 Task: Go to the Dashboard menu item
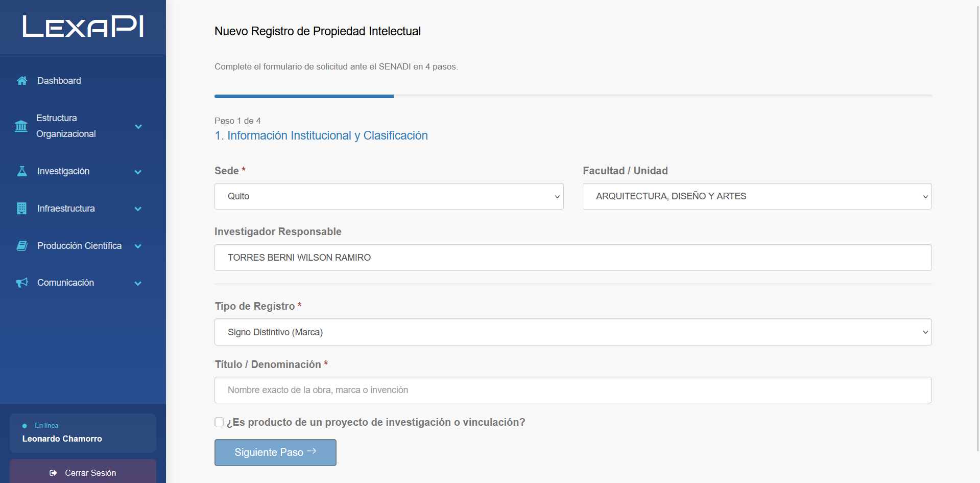tap(59, 81)
